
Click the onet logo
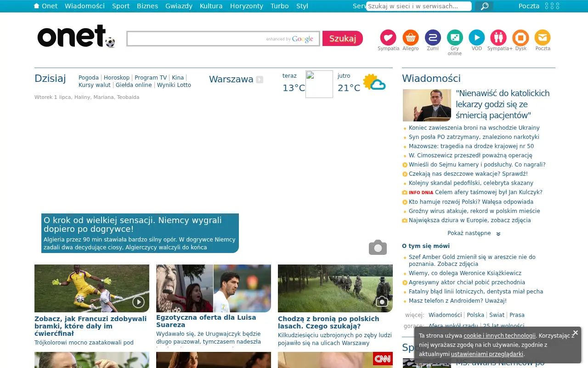click(76, 36)
